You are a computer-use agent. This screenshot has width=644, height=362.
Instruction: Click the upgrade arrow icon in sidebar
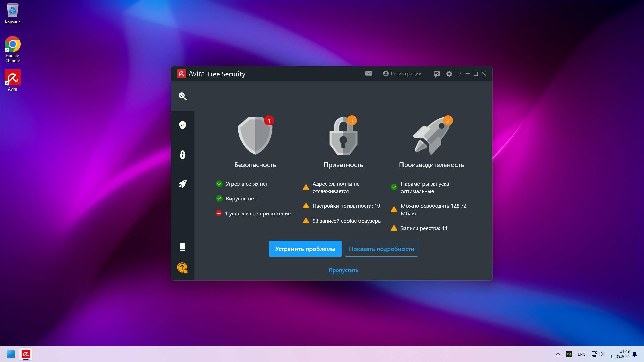(182, 267)
